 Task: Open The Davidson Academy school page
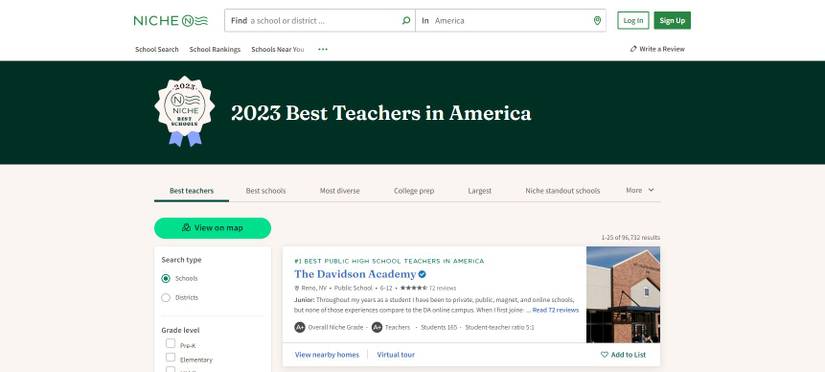[x=355, y=274]
